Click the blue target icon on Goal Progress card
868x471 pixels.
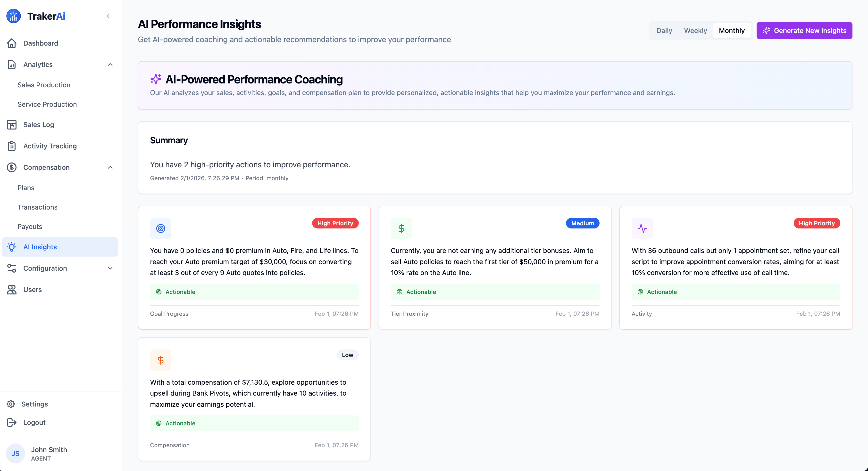pyautogui.click(x=160, y=229)
